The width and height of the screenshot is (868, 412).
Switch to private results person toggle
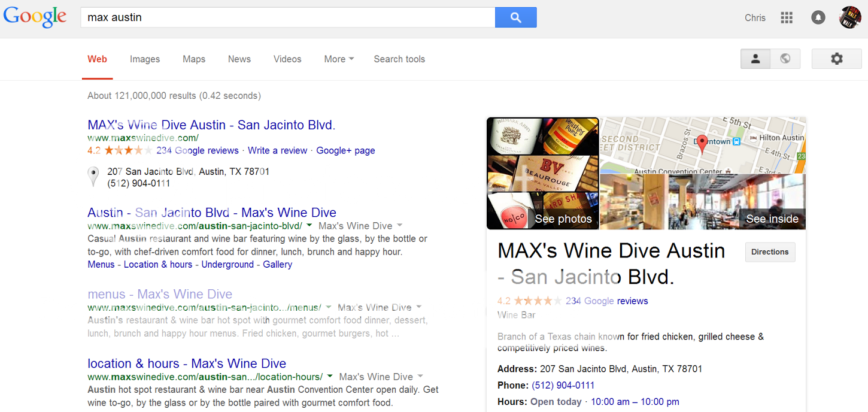coord(755,59)
